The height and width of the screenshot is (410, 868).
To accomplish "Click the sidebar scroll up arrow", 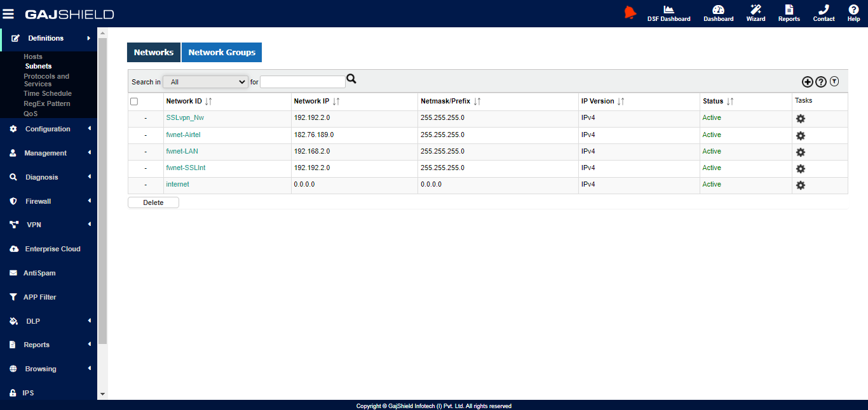I will (103, 32).
